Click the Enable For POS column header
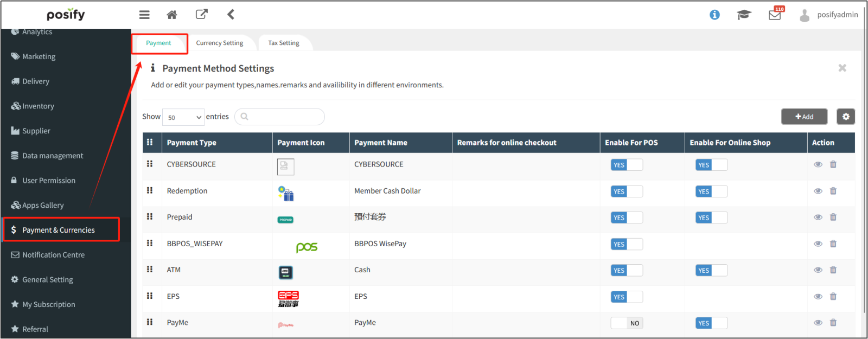 click(642, 143)
